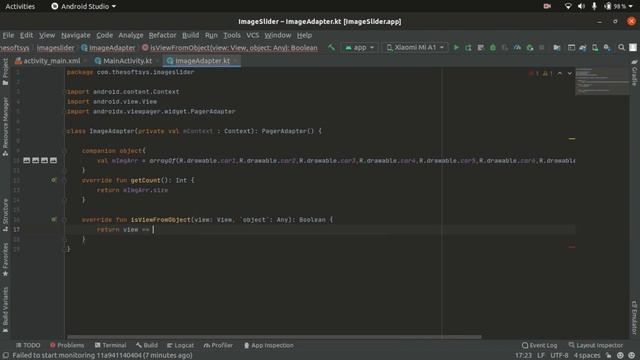Open the SDK Manager icon
The image size is (640, 360).
click(x=607, y=48)
